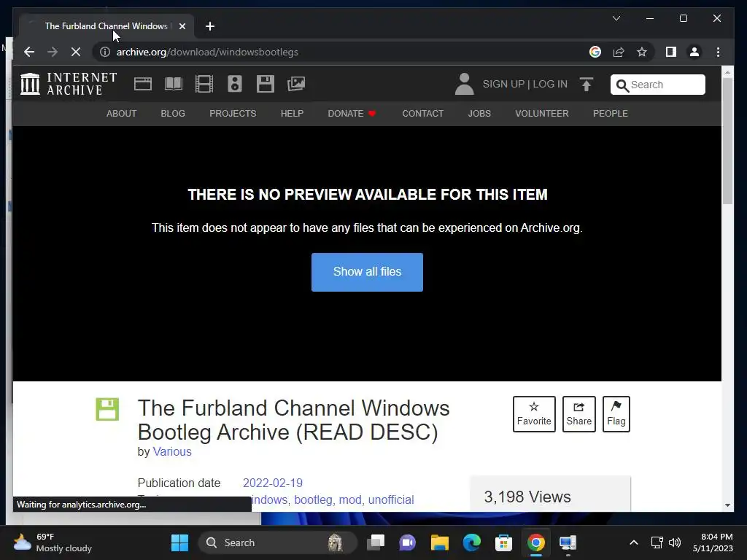The height and width of the screenshot is (560, 747).
Task: Click the 2022-02-19 publication date link
Action: (x=273, y=483)
